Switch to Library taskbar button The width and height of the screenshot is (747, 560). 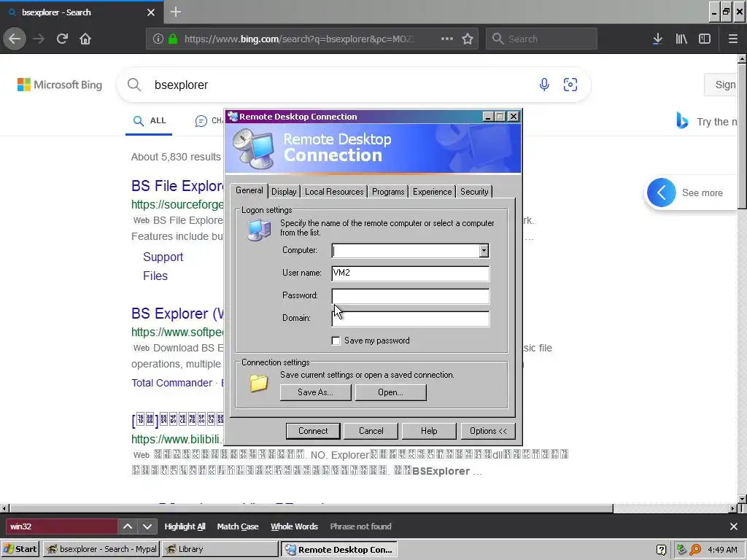(220, 549)
